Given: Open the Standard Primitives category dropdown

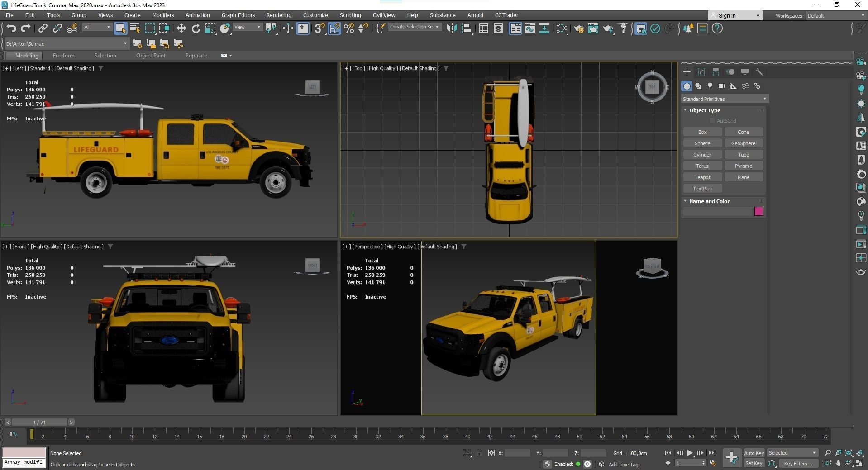Looking at the screenshot, I should tap(725, 99).
